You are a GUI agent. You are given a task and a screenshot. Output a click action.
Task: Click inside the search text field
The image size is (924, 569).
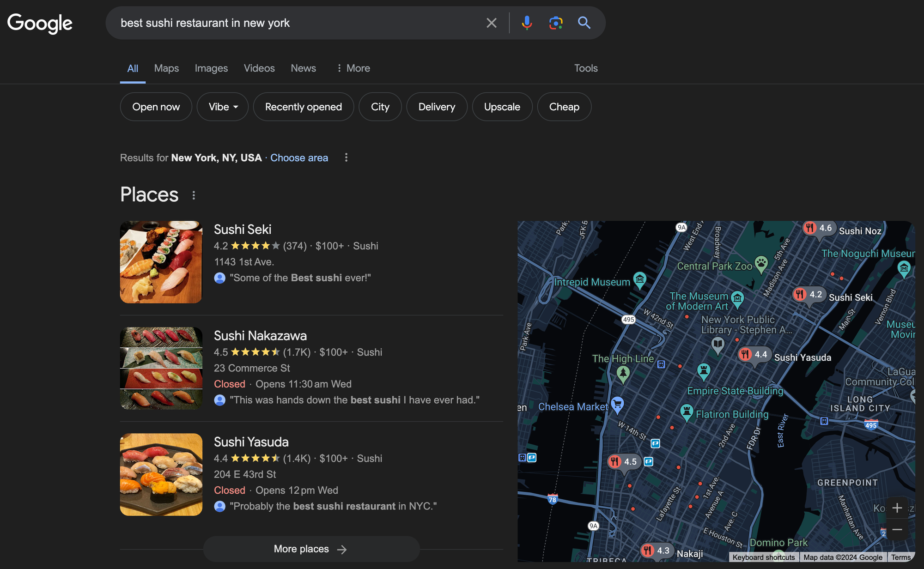(296, 23)
